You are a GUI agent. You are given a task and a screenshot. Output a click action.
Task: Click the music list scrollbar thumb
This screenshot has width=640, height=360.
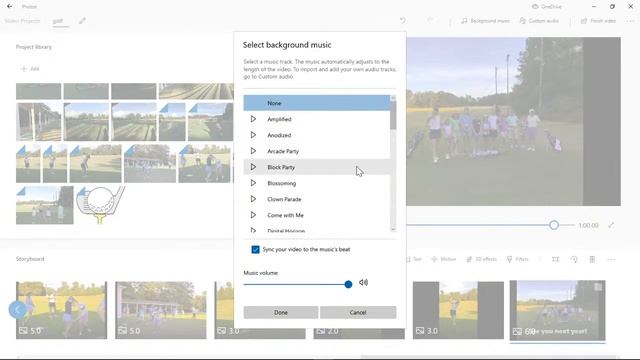tap(393, 115)
